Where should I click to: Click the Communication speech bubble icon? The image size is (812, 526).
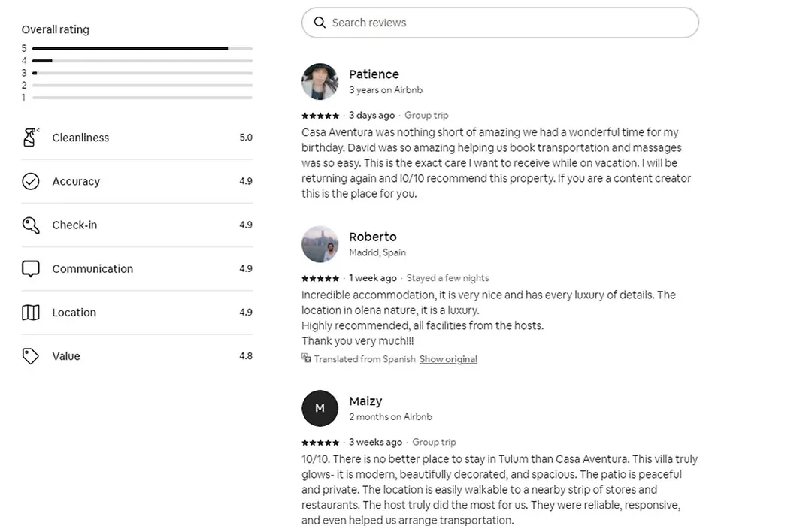pos(31,269)
